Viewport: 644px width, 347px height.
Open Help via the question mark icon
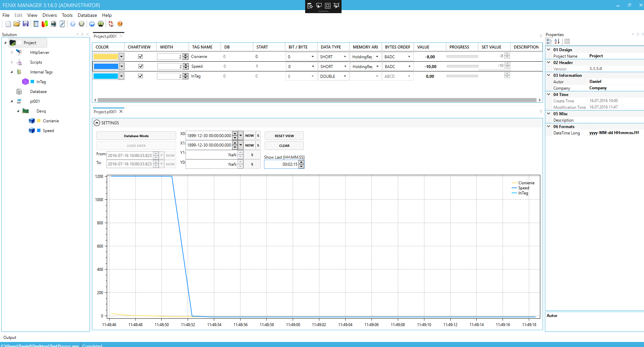click(120, 24)
